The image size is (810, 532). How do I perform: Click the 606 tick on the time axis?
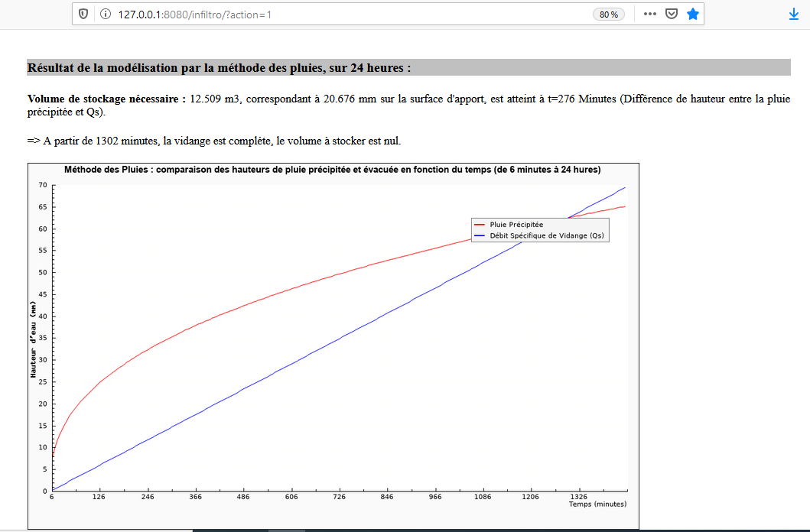[291, 497]
